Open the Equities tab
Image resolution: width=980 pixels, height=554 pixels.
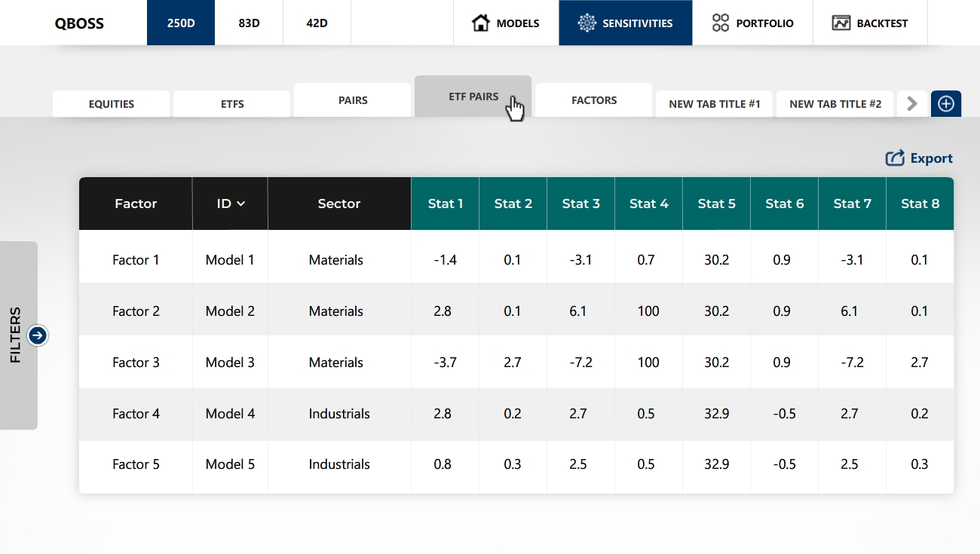pyautogui.click(x=112, y=104)
